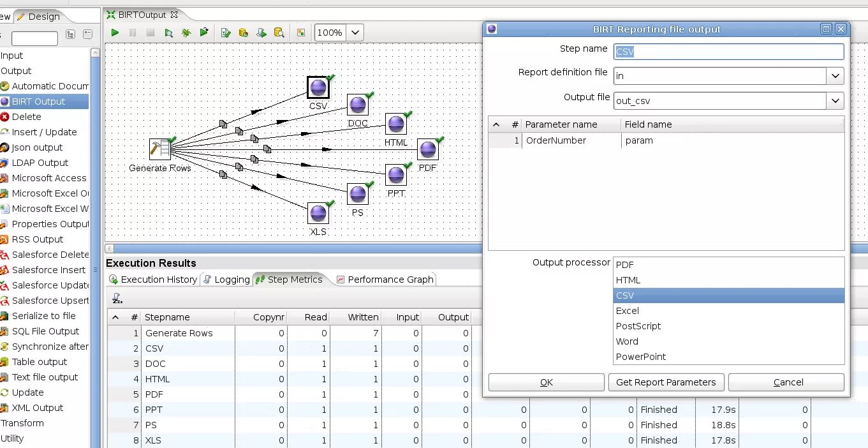Image resolution: width=868 pixels, height=448 pixels.
Task: Click the OrderNumber parameter cell
Action: (571, 140)
